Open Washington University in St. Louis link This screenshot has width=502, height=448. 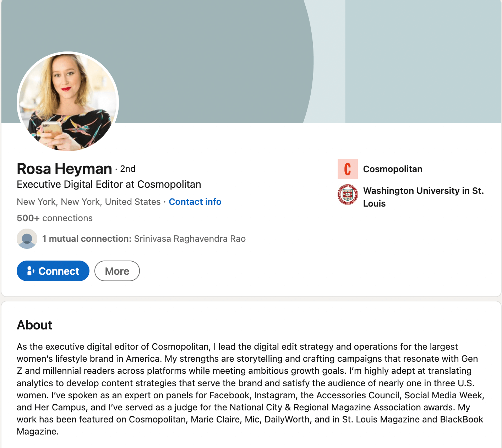pos(423,197)
